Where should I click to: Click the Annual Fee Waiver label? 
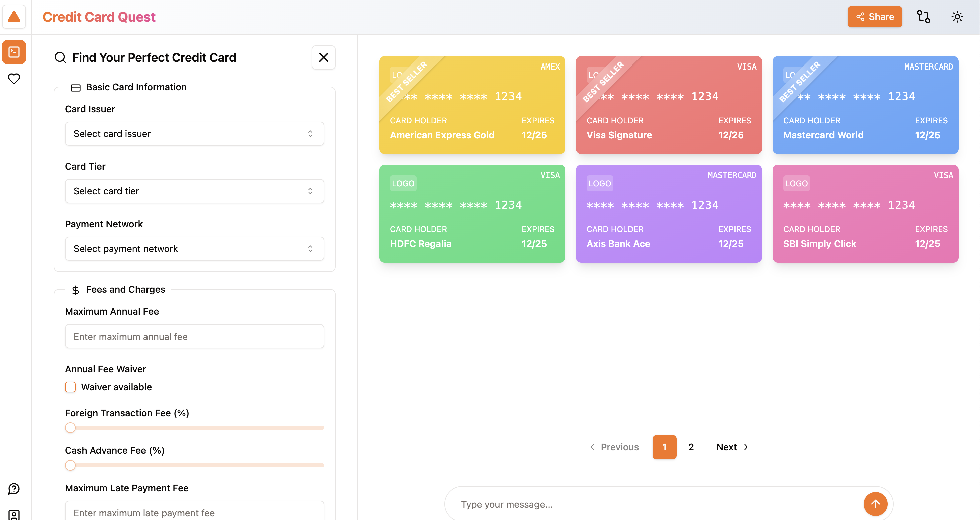click(105, 369)
